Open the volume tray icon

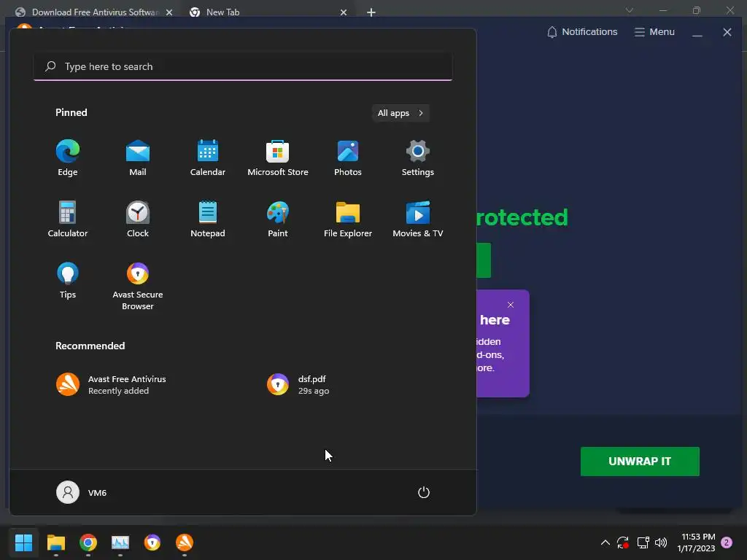click(661, 542)
